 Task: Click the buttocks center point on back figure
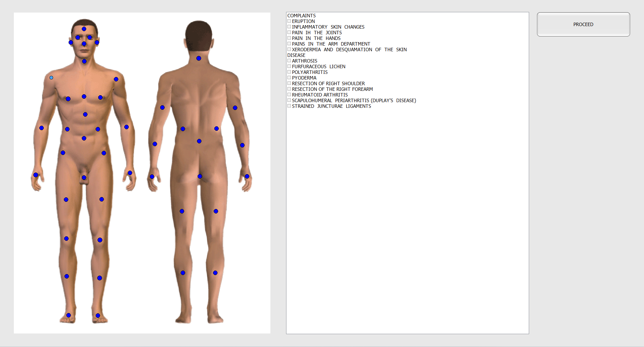(x=200, y=176)
